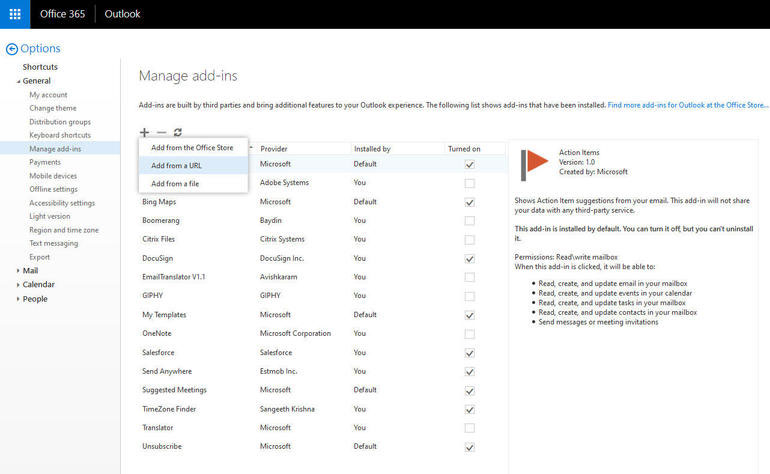Enable the Citrix Files checkbox

pyautogui.click(x=469, y=240)
